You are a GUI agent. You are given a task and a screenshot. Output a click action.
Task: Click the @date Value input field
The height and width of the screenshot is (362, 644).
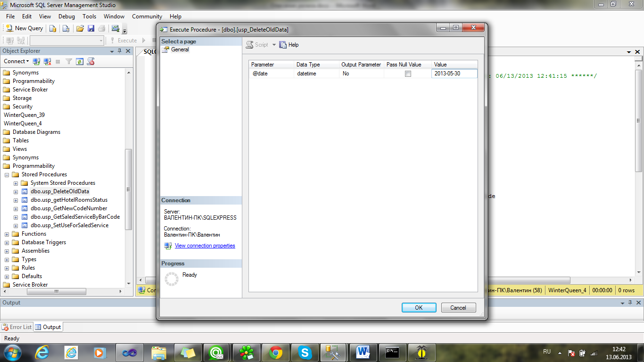454,74
